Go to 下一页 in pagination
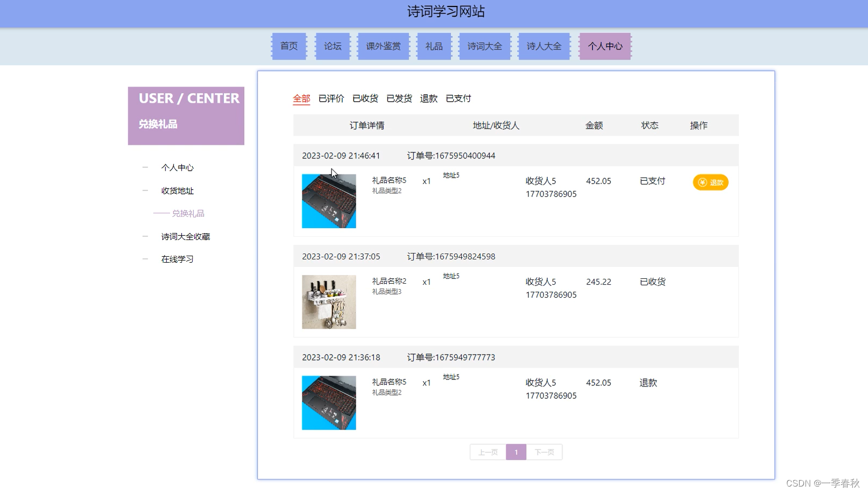The image size is (868, 493). click(544, 452)
